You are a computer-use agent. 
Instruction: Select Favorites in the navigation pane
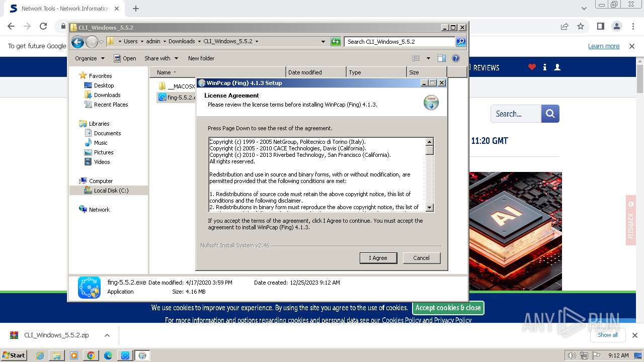click(100, 76)
